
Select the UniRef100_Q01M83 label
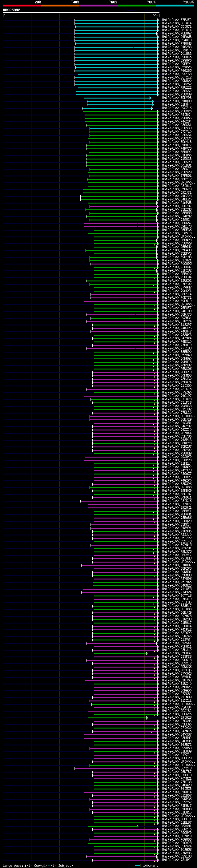(177, 54)
